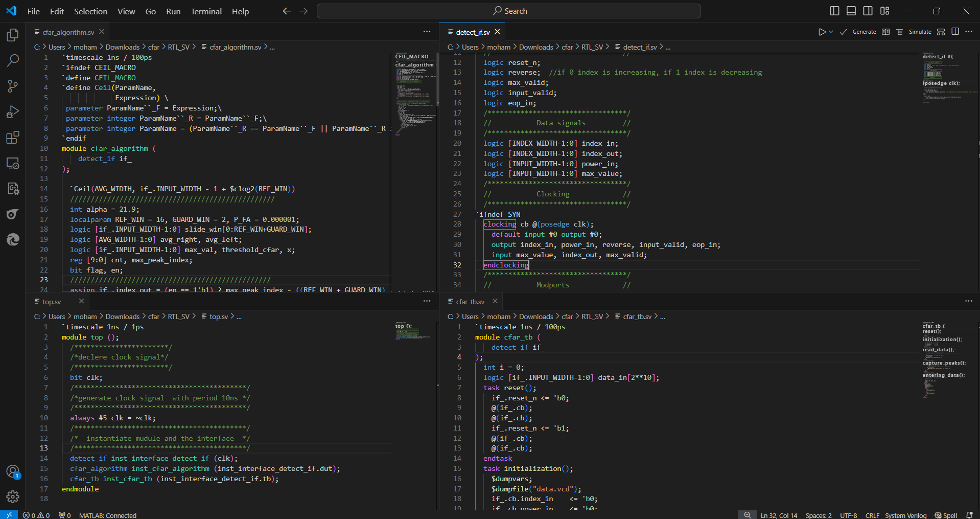Open the swirl-shaped activity bar icon
The height and width of the screenshot is (519, 980).
click(x=13, y=214)
